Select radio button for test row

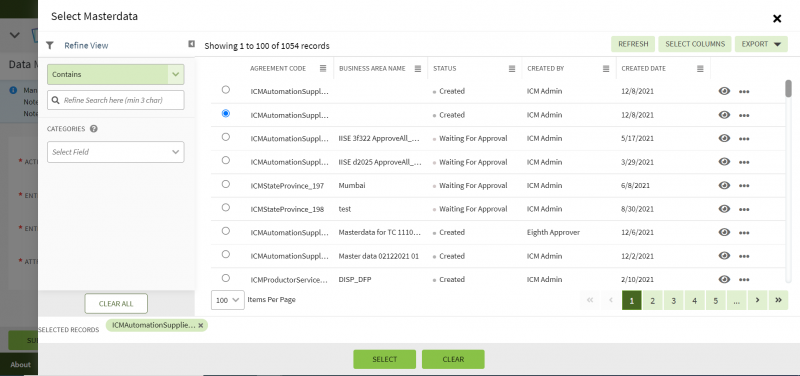[226, 208]
